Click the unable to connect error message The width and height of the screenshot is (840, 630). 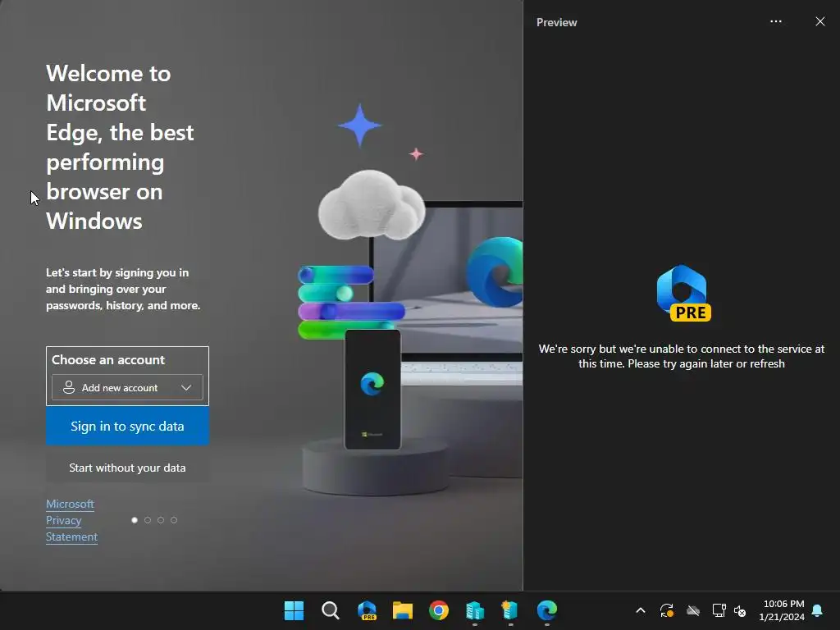pos(682,356)
